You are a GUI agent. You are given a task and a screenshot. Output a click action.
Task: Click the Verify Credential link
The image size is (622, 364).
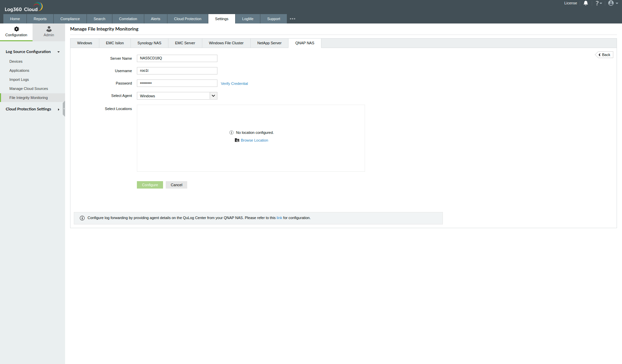(x=235, y=84)
